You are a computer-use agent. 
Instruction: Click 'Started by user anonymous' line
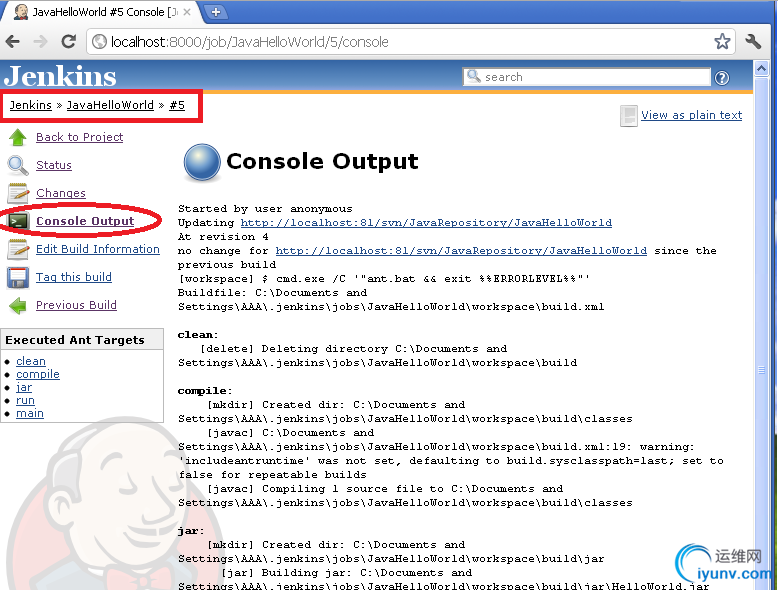[265, 209]
